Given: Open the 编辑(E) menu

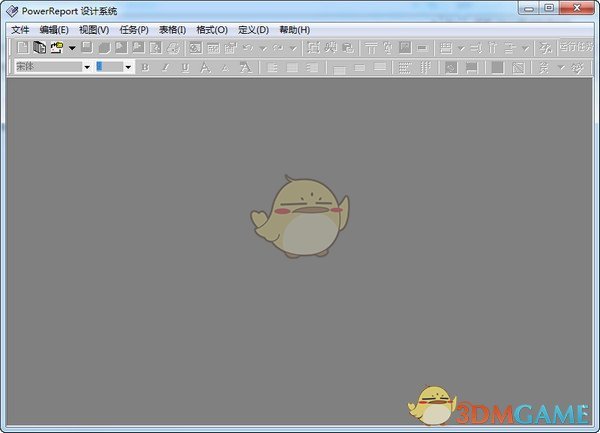Looking at the screenshot, I should (x=54, y=30).
